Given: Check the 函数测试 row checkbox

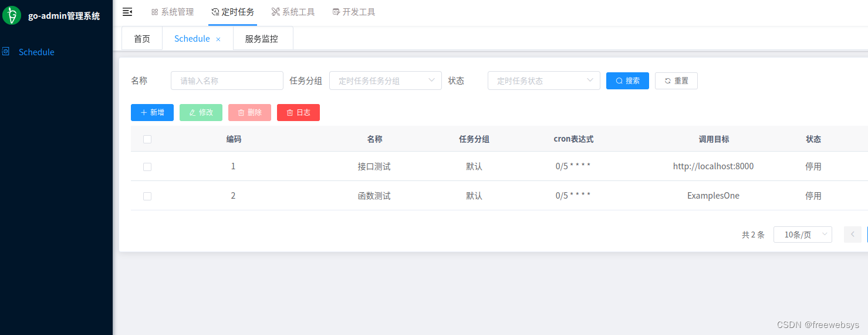Looking at the screenshot, I should [147, 196].
